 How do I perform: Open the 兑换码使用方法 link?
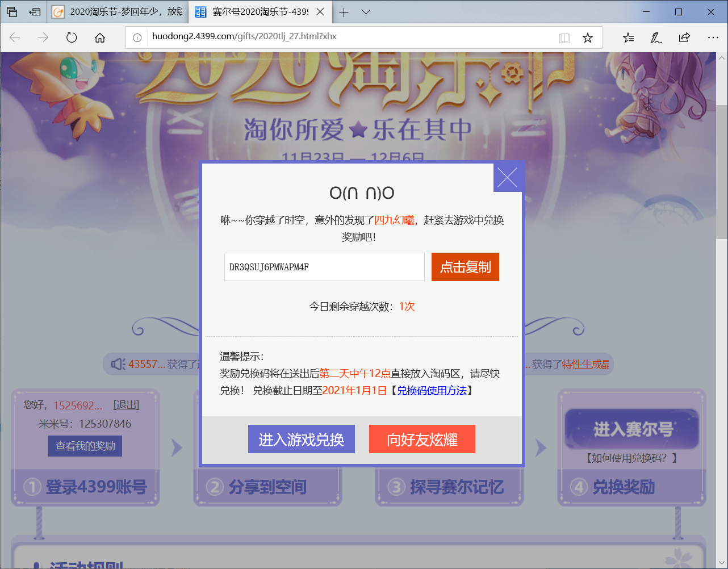(x=432, y=391)
